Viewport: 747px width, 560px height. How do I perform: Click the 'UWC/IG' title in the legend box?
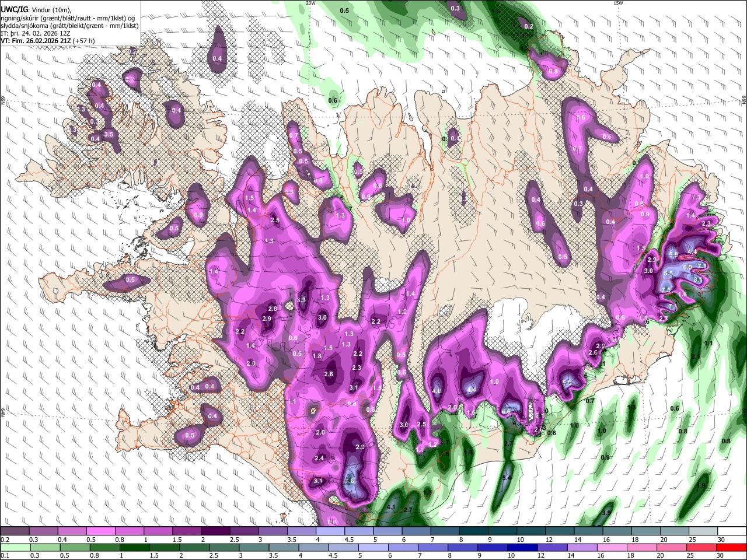click(x=14, y=9)
